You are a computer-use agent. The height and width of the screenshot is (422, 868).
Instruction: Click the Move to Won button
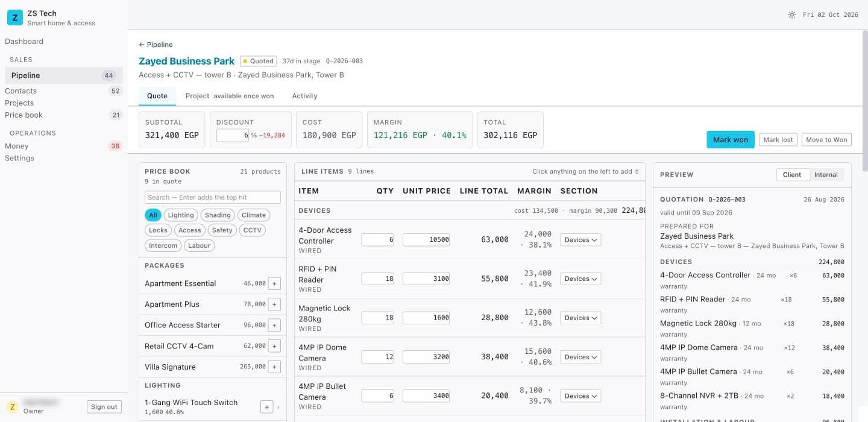[x=826, y=140]
